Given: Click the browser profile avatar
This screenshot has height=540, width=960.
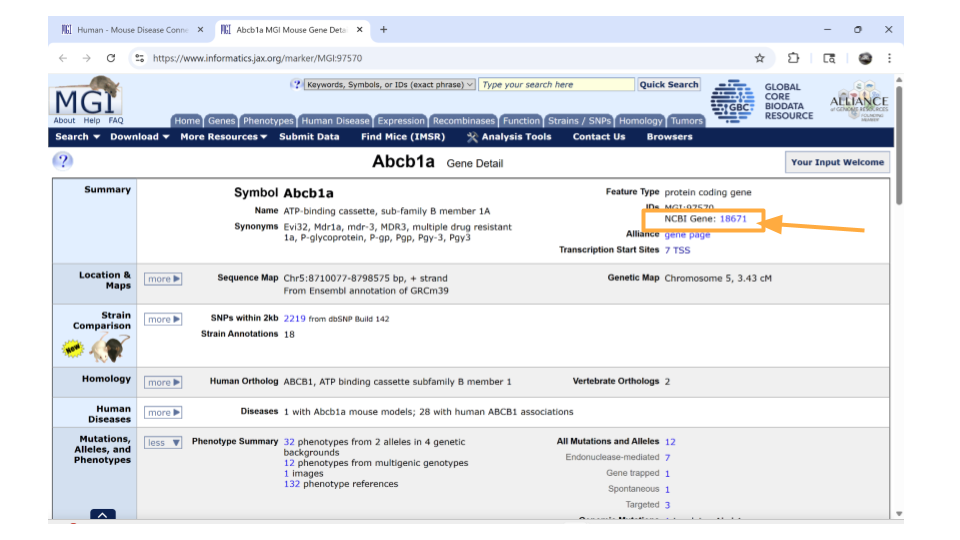Looking at the screenshot, I should 865,58.
